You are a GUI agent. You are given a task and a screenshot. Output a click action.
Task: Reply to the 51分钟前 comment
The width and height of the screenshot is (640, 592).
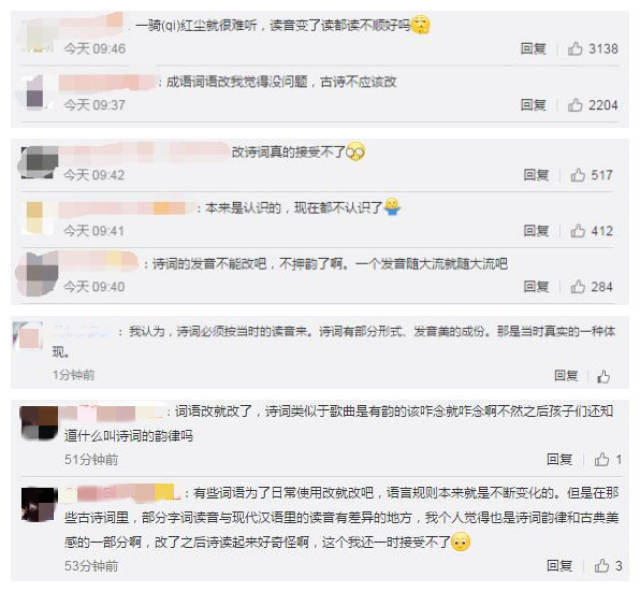[x=559, y=459]
